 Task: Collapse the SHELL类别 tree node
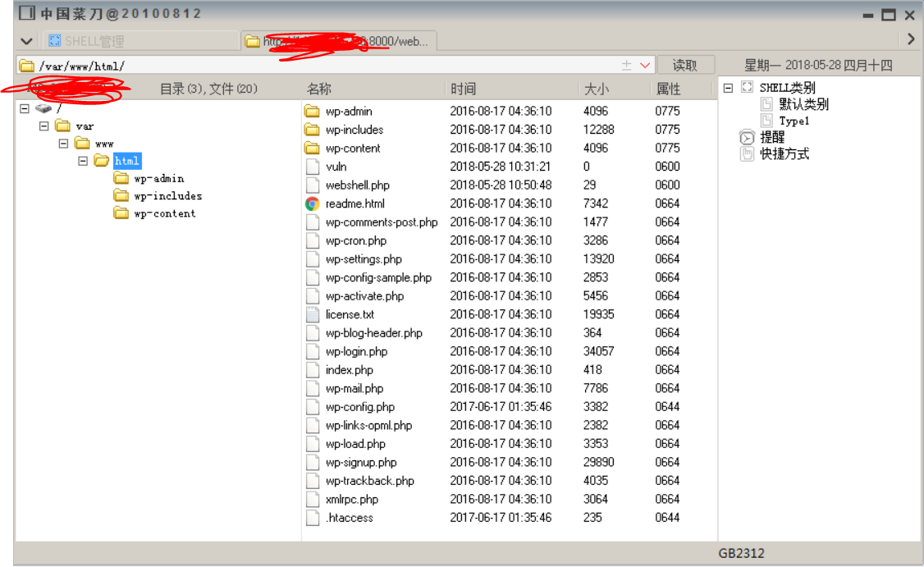point(729,88)
